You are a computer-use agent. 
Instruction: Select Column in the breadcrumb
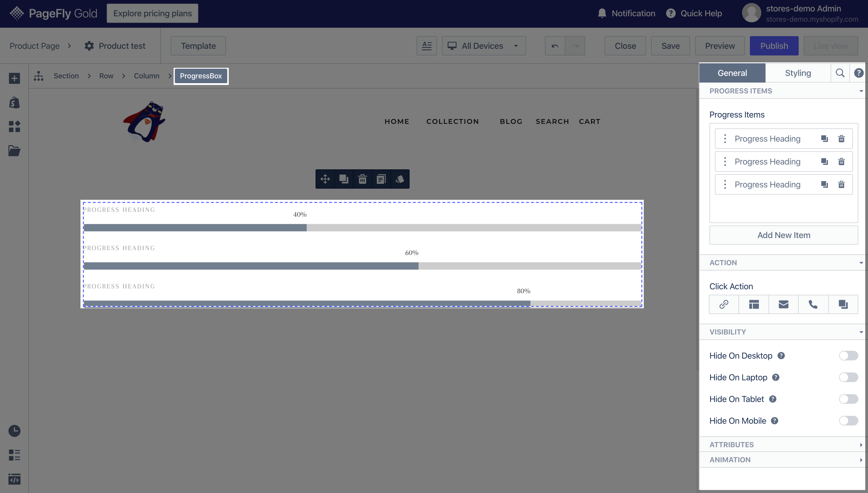[146, 76]
